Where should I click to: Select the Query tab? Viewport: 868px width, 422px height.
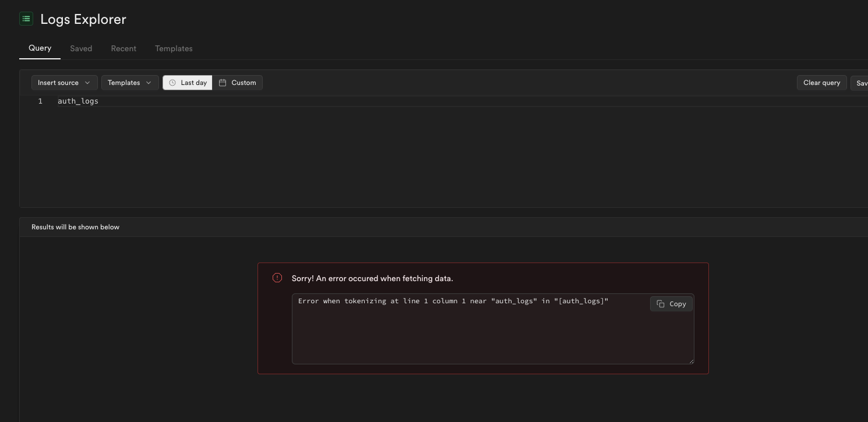click(x=40, y=48)
